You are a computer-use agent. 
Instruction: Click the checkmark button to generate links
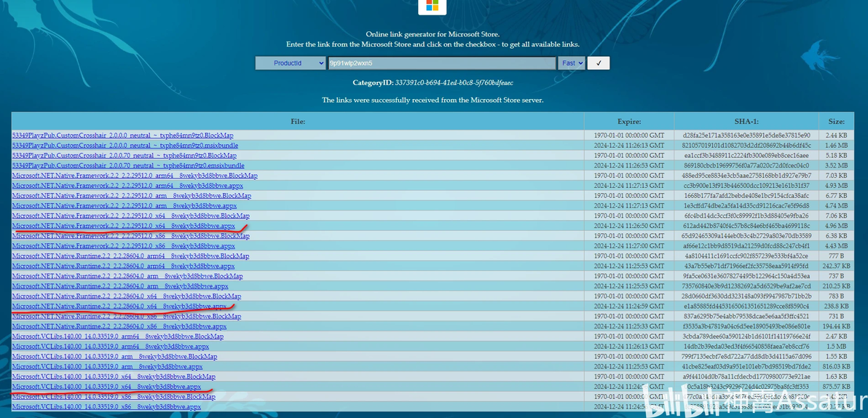click(599, 63)
